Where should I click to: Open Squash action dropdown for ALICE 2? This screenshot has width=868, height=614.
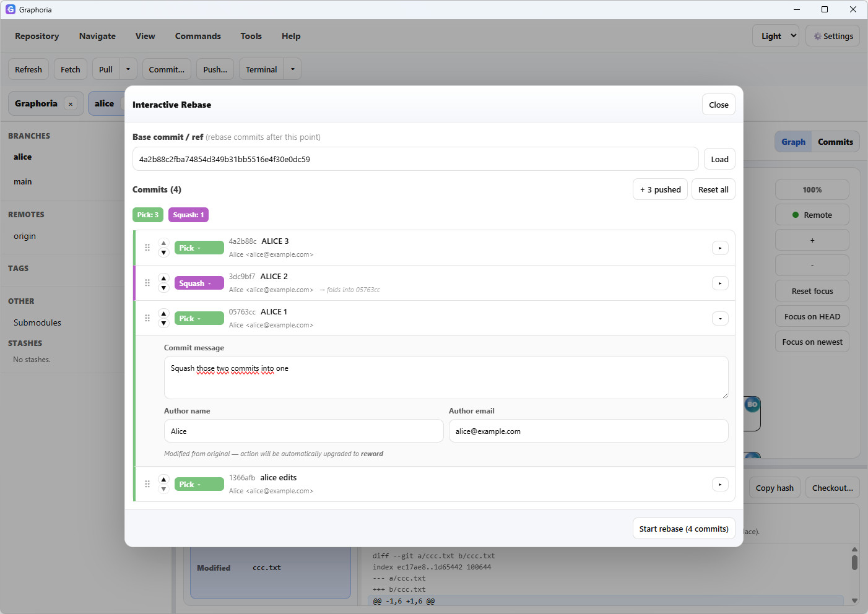click(x=199, y=283)
